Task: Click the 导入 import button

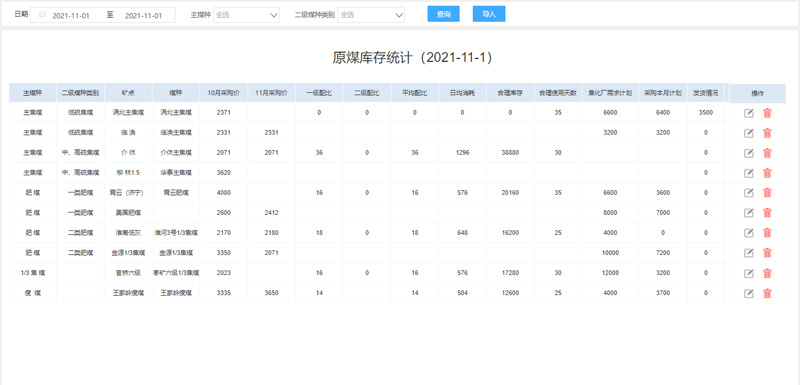Action: [x=489, y=14]
